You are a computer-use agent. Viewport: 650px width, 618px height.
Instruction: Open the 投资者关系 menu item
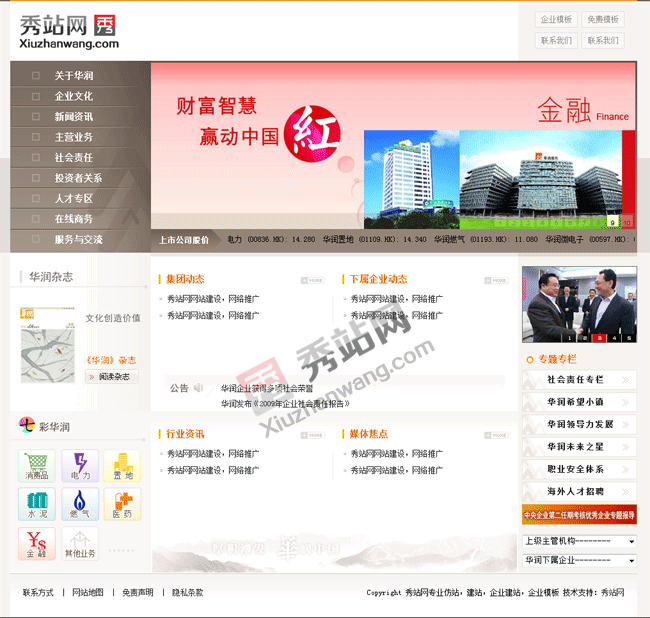click(x=78, y=178)
